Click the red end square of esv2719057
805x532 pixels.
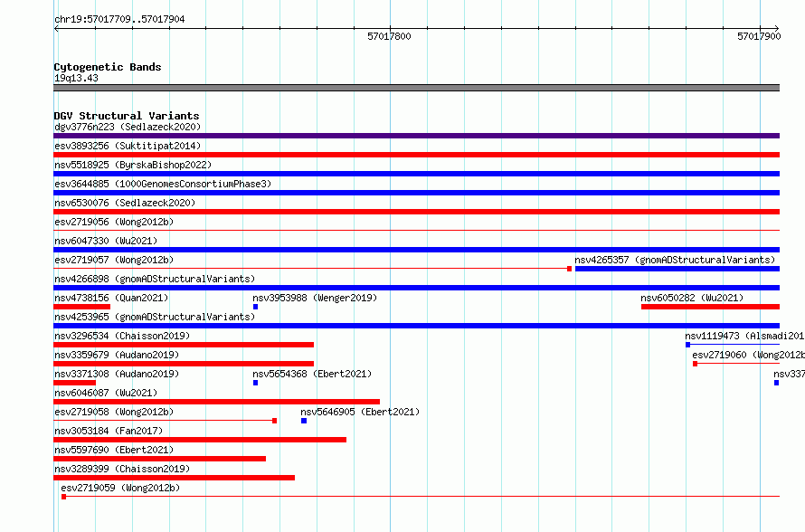[569, 269]
